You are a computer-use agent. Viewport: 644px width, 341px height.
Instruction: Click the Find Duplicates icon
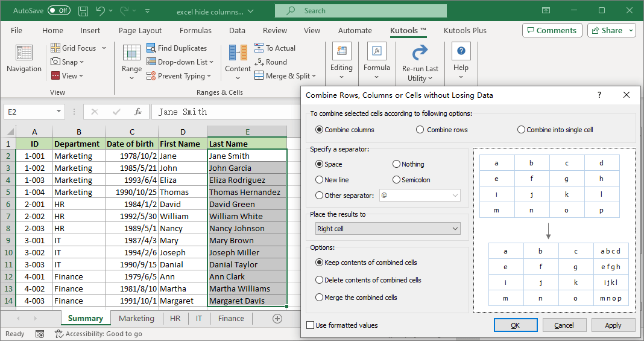pyautogui.click(x=150, y=48)
